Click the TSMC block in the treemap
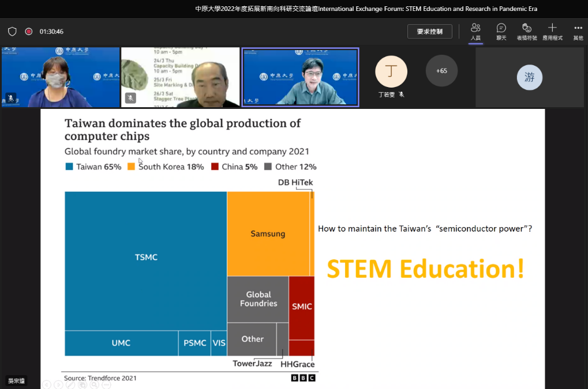Image resolution: width=588 pixels, height=389 pixels. tap(146, 261)
